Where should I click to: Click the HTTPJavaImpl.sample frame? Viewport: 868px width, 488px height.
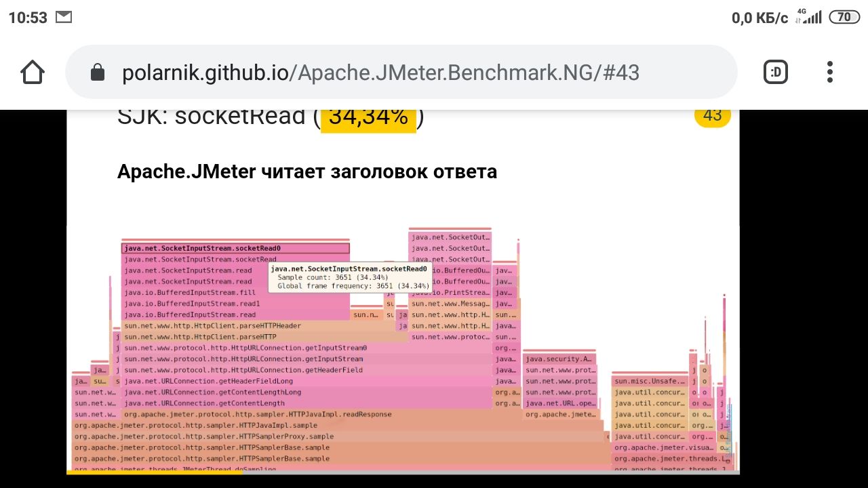(337, 426)
